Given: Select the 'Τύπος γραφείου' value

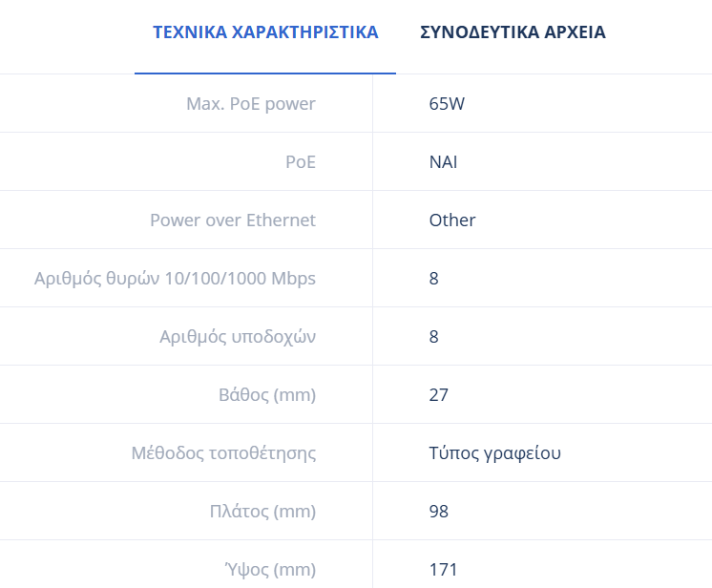Looking at the screenshot, I should click(x=494, y=453).
